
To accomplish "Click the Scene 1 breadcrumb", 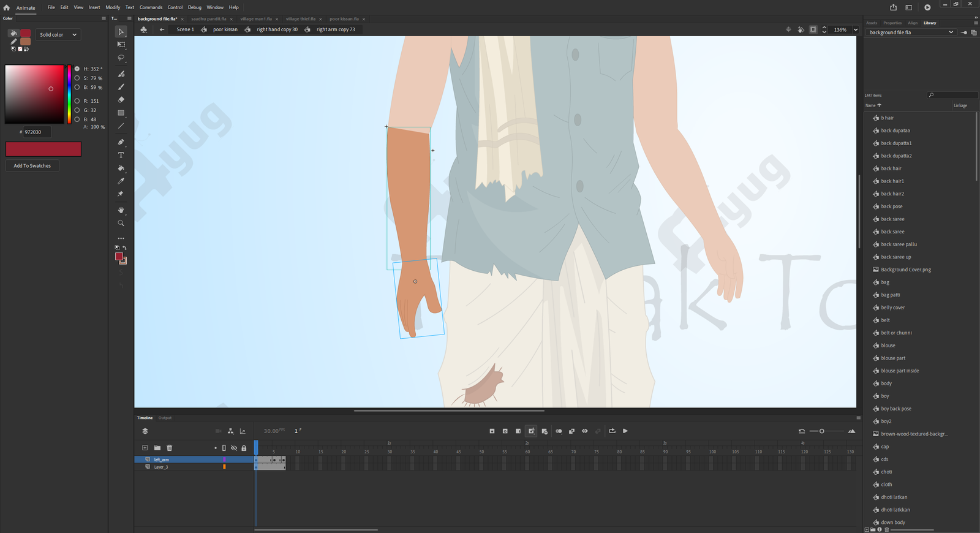I will 185,29.
